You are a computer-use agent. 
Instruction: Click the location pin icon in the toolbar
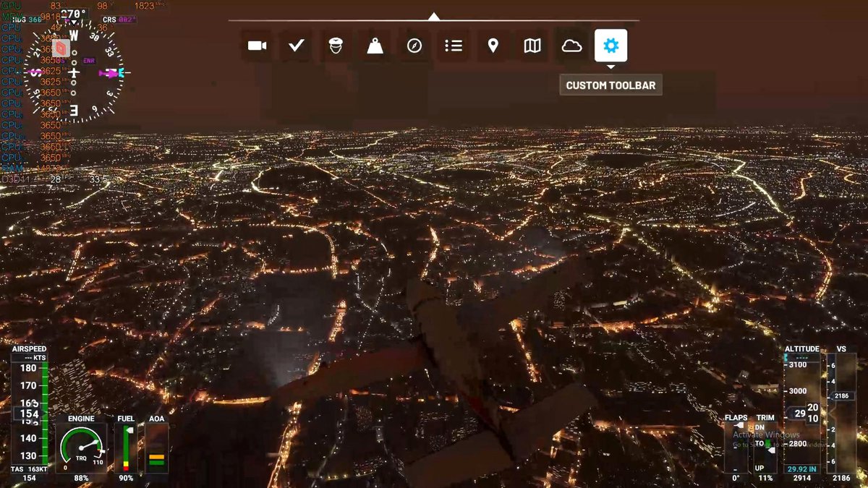[x=493, y=46]
